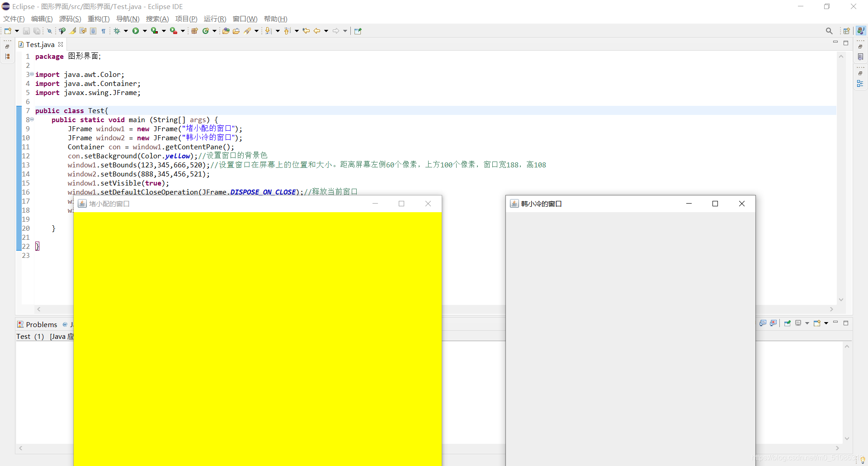Screen dimensions: 868x466
Task: Open the 帮助(H) menu
Action: pyautogui.click(x=276, y=19)
